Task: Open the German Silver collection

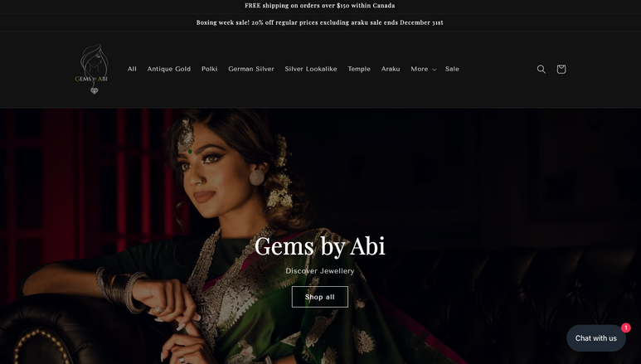Action: pyautogui.click(x=251, y=69)
